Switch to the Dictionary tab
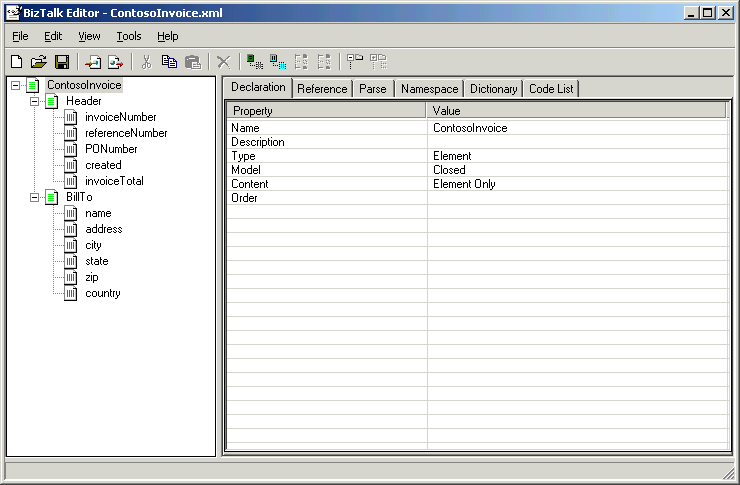Image resolution: width=740 pixels, height=485 pixels. (x=493, y=89)
